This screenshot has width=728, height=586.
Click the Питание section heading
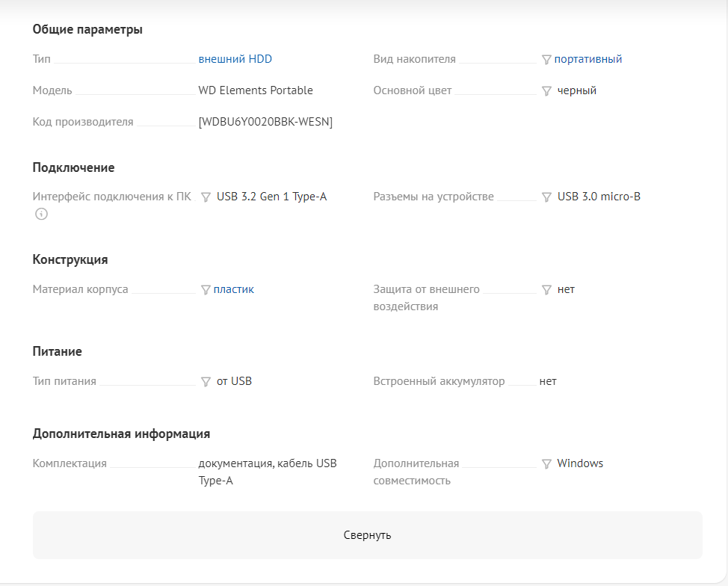tap(58, 351)
